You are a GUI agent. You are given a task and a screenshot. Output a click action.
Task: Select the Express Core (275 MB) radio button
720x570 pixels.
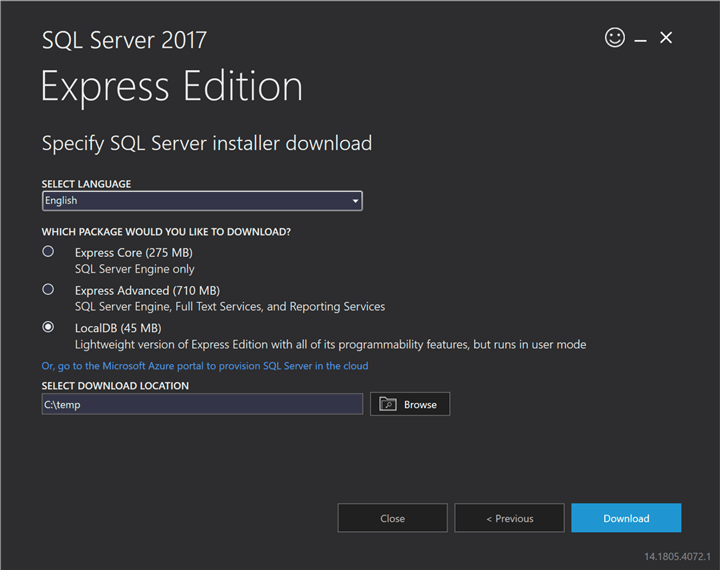48,251
